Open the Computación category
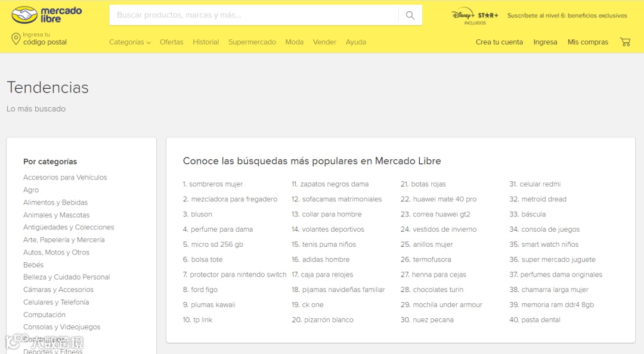Image resolution: width=644 pixels, height=354 pixels. click(x=44, y=315)
